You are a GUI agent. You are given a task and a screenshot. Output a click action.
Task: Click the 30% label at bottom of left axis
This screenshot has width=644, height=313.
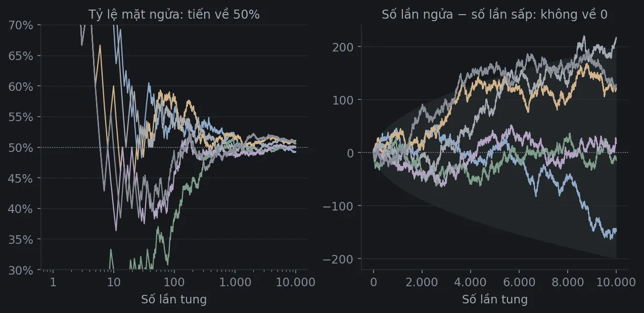tap(21, 270)
